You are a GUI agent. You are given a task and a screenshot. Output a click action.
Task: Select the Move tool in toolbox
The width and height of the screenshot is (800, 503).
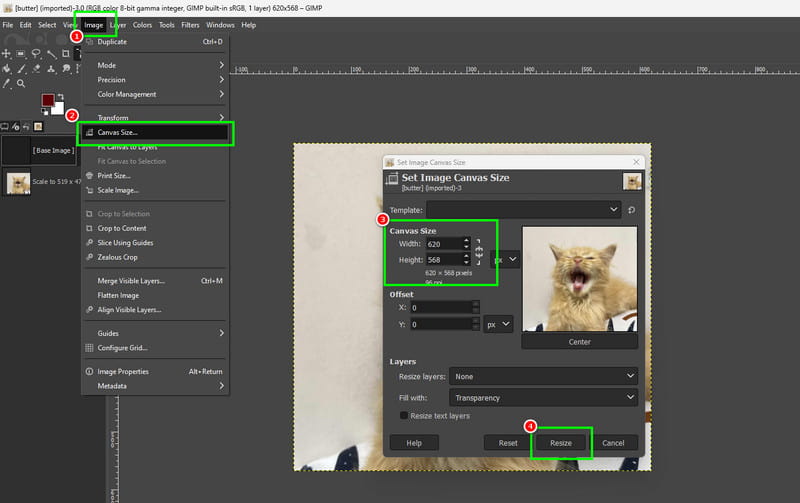[x=6, y=54]
